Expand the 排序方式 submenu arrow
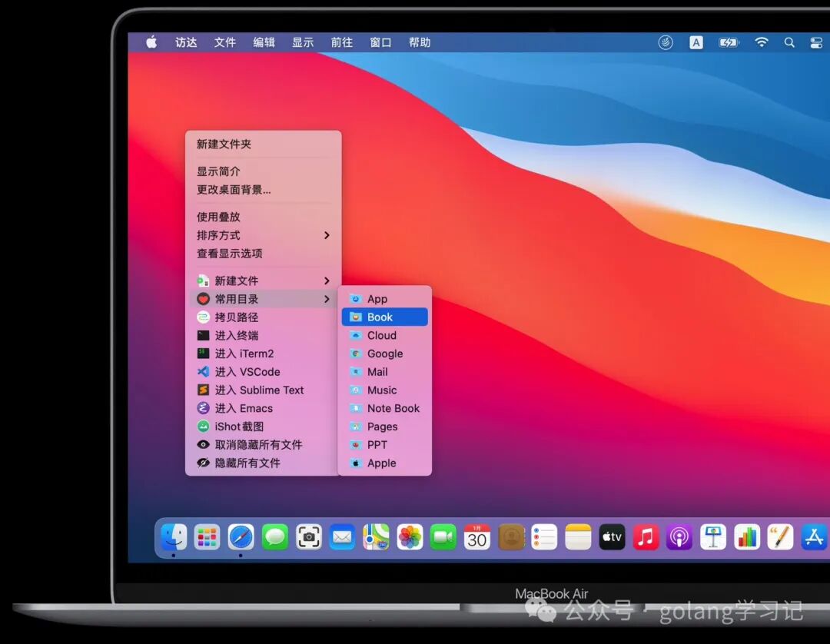Viewport: 830px width, 644px height. click(327, 235)
